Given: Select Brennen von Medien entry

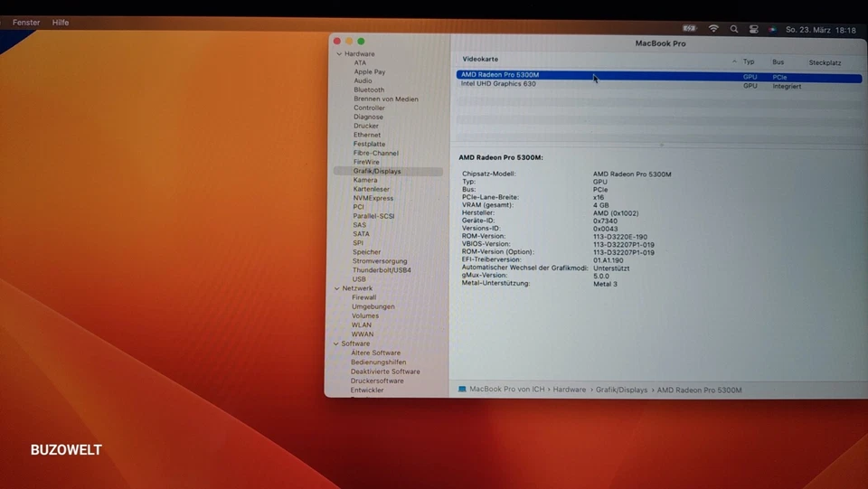Looking at the screenshot, I should pyautogui.click(x=386, y=99).
